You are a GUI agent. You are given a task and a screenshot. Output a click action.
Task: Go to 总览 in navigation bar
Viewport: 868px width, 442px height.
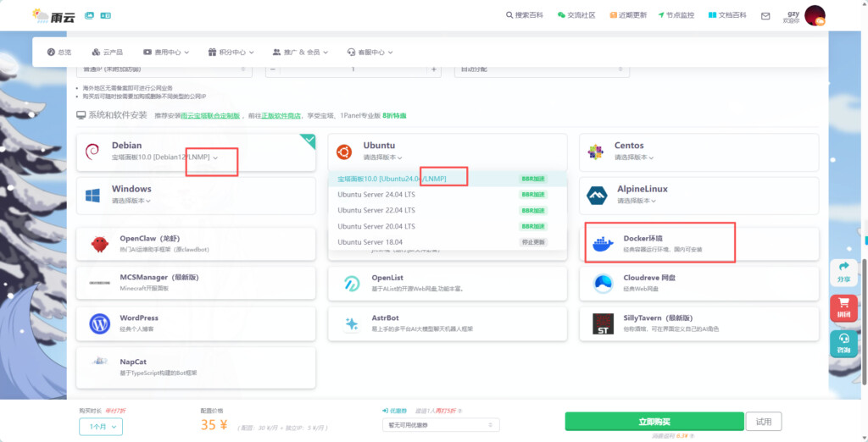pos(59,52)
